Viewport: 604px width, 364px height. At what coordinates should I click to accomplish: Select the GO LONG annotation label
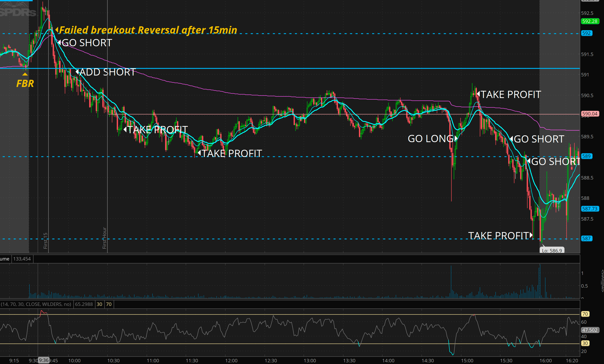[430, 139]
